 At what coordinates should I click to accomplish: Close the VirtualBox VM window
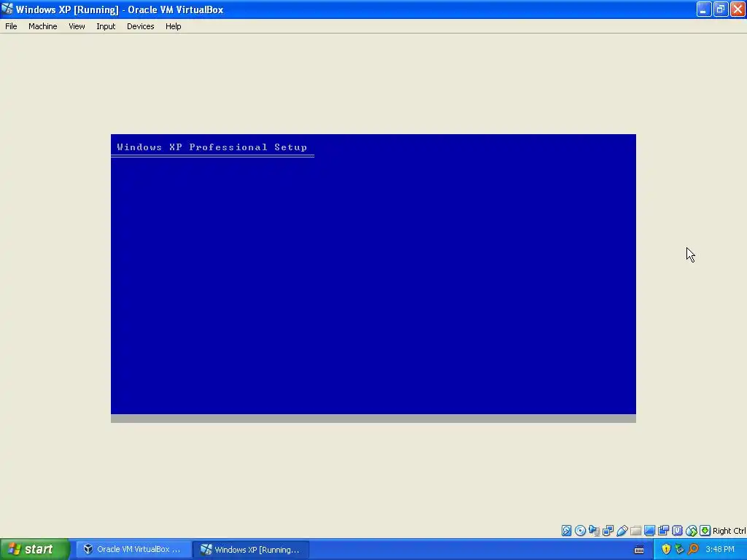point(738,9)
